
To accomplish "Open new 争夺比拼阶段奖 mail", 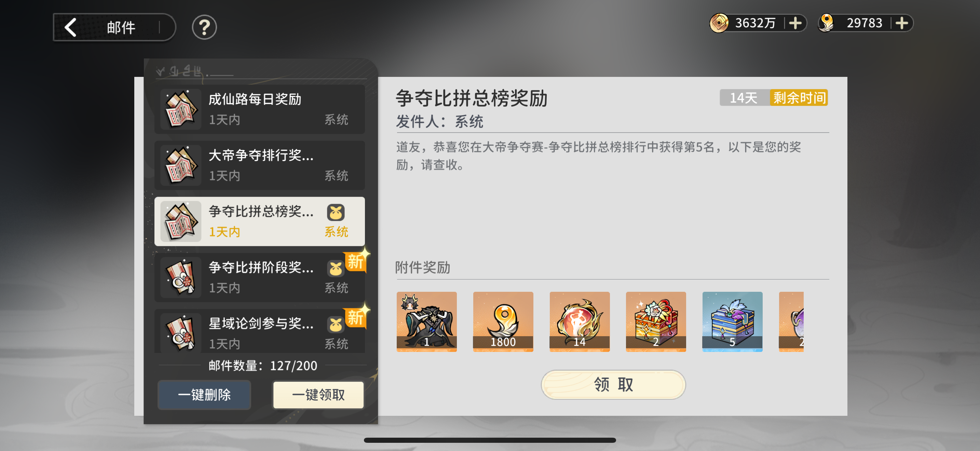I will coord(259,277).
